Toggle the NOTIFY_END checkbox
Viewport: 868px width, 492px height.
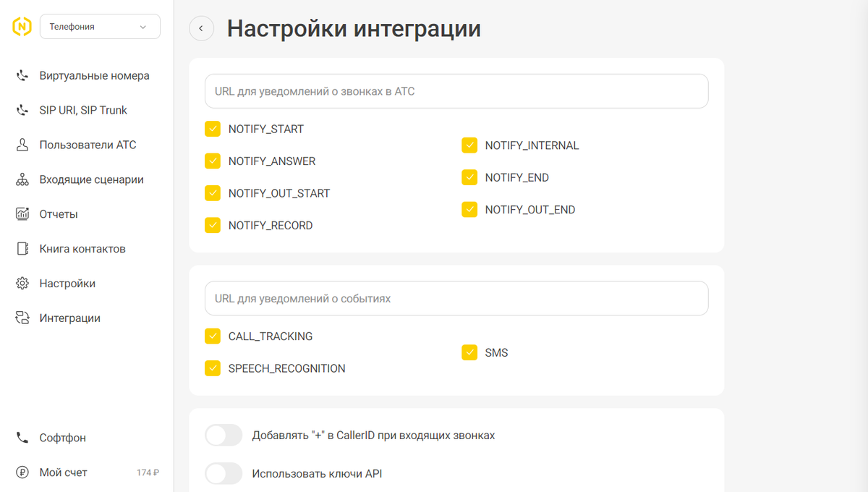tap(469, 177)
